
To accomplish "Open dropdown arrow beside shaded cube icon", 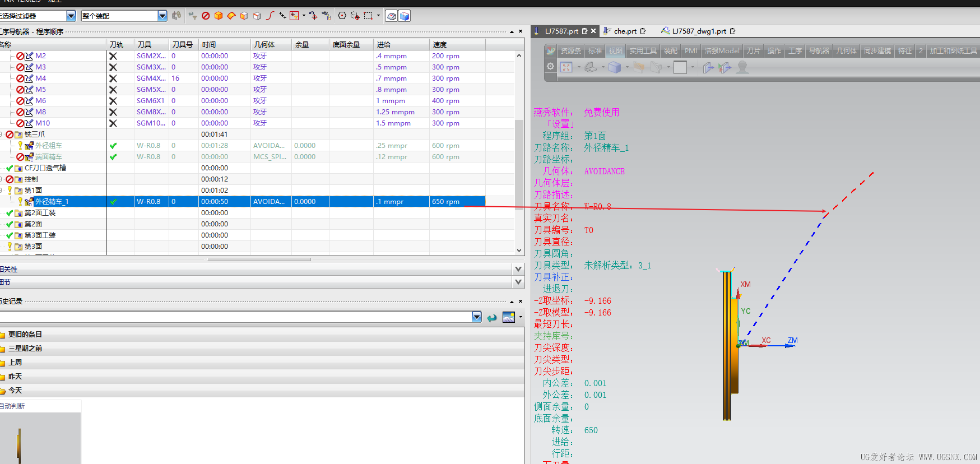I will (627, 67).
